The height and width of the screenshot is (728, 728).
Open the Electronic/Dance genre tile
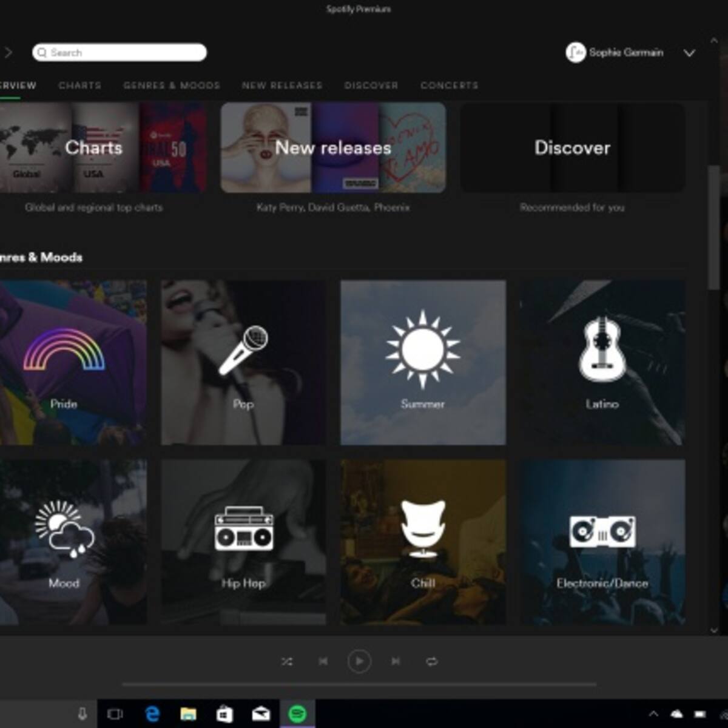click(x=602, y=542)
